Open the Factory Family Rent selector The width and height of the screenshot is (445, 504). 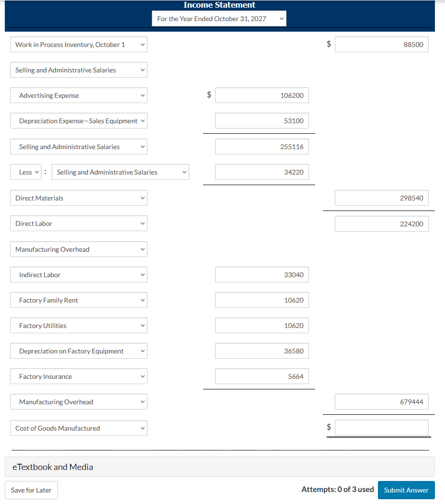coord(79,300)
